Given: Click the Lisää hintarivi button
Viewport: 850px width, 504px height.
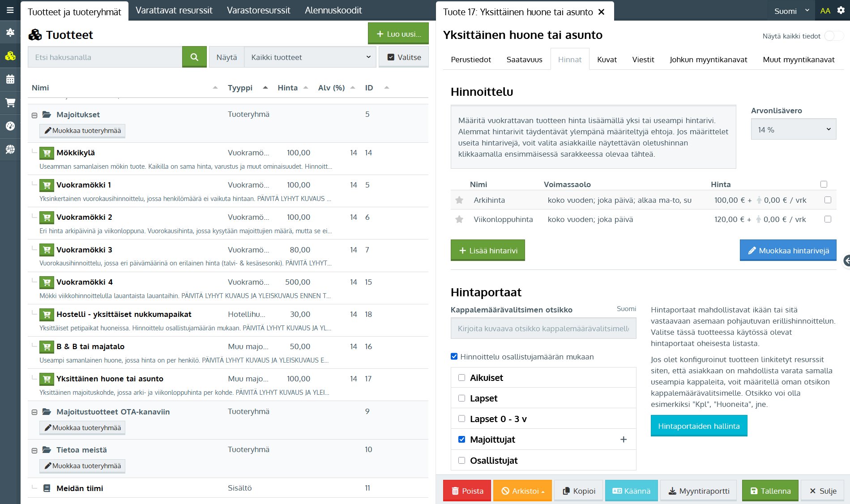Looking at the screenshot, I should pos(487,251).
